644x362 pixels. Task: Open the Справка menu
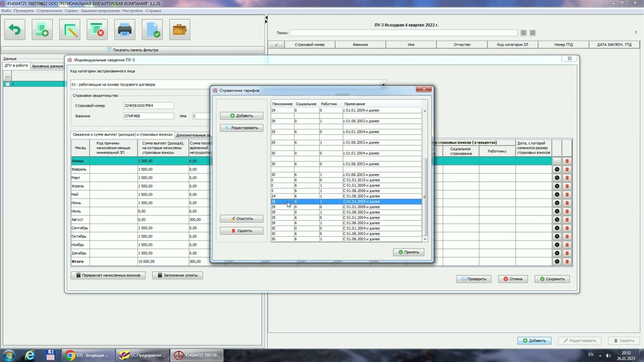(x=153, y=11)
